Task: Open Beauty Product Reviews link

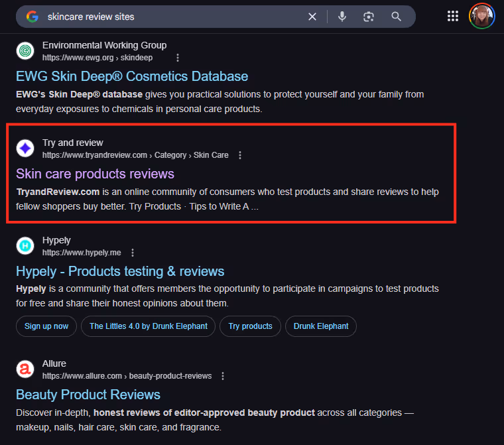Action: click(x=88, y=395)
